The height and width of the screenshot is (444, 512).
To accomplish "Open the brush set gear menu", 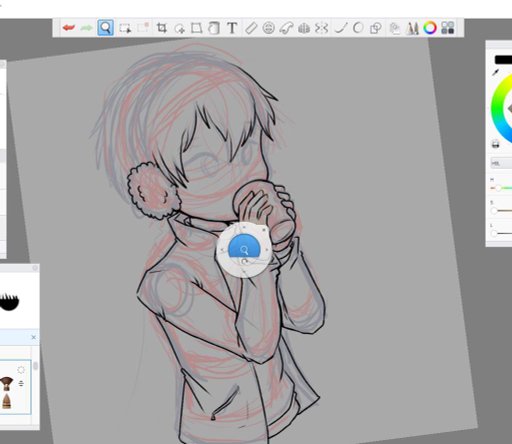I will (x=21, y=370).
